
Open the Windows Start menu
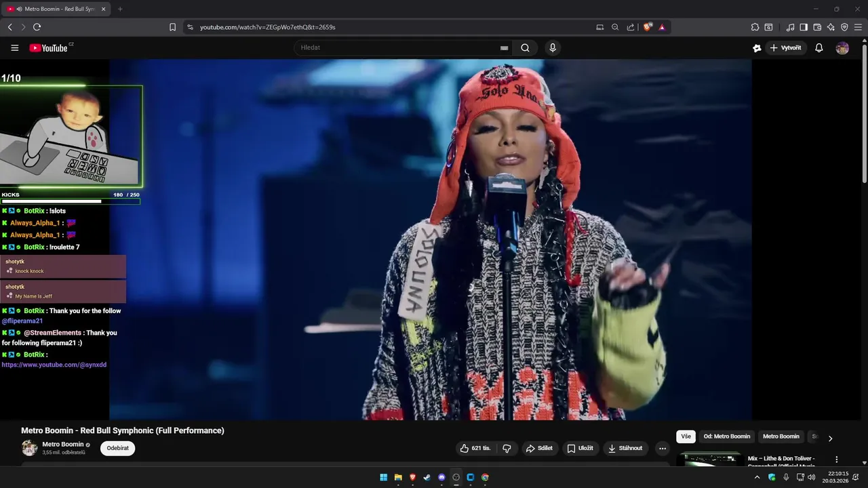click(383, 477)
